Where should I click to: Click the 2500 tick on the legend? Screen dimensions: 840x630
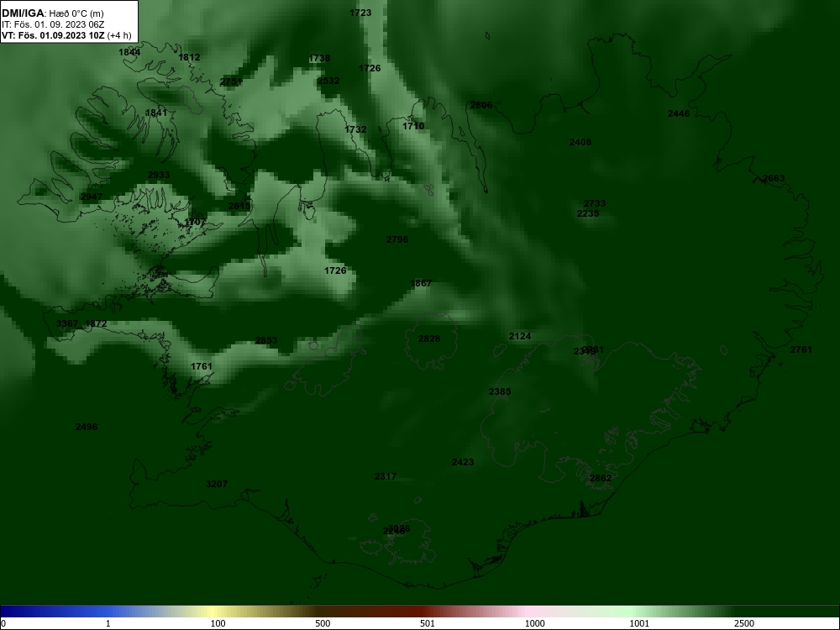pyautogui.click(x=743, y=623)
